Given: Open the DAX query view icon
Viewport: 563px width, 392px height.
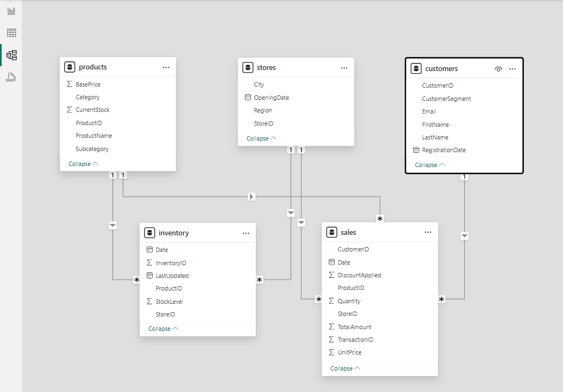Looking at the screenshot, I should 11,77.
